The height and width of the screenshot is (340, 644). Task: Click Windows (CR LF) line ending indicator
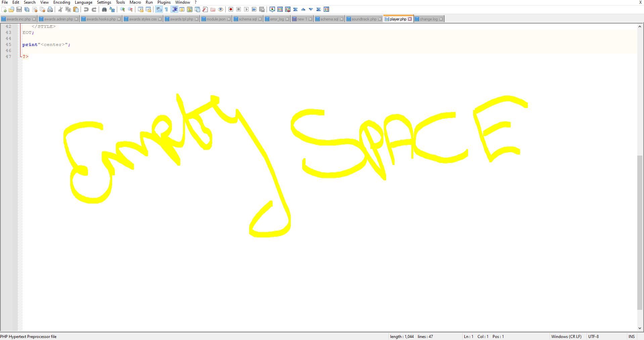click(x=566, y=337)
